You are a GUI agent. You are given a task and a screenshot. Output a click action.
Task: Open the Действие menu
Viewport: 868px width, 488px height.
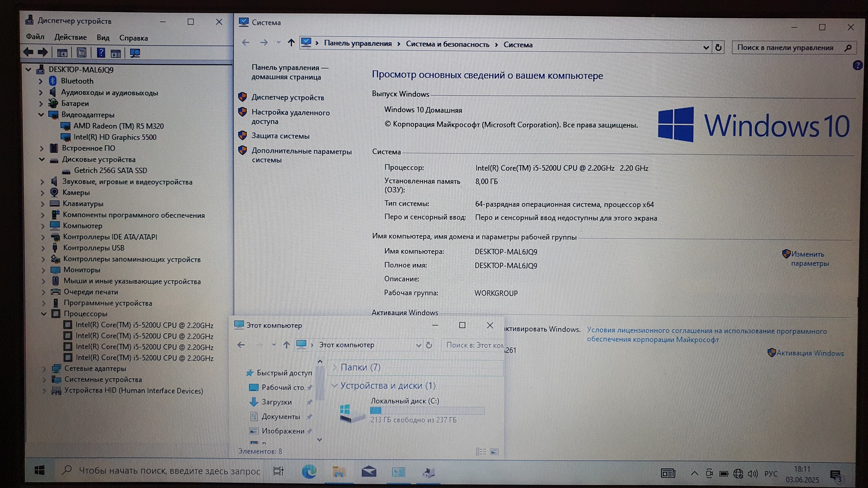point(70,37)
